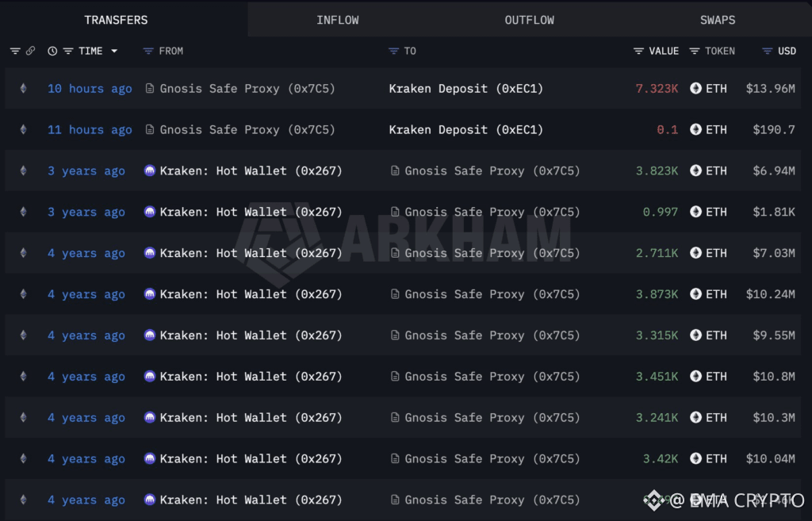Open transaction time link in $1.81K row
812x521 pixels.
[x=86, y=213]
